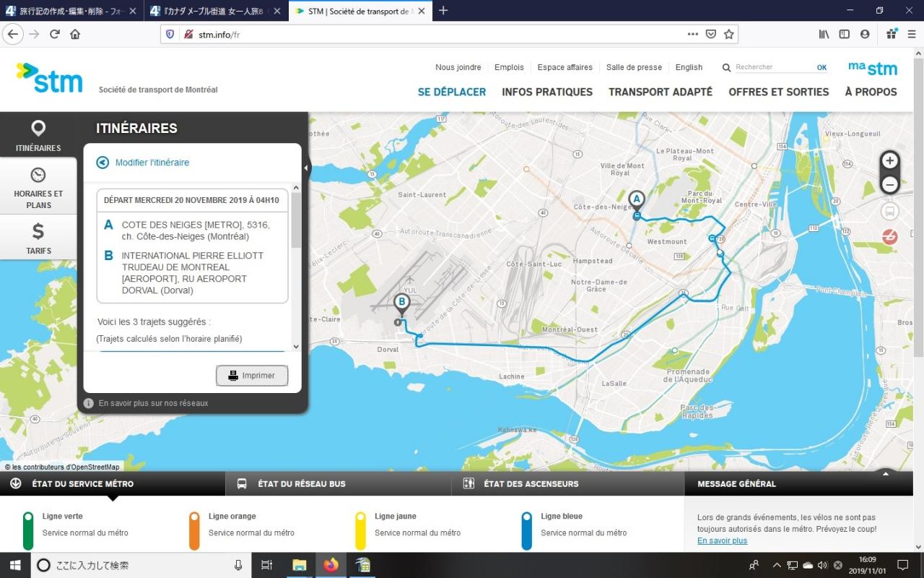Viewport: 924px width, 578px height.
Task: Zoom out on the map
Action: [x=890, y=185]
